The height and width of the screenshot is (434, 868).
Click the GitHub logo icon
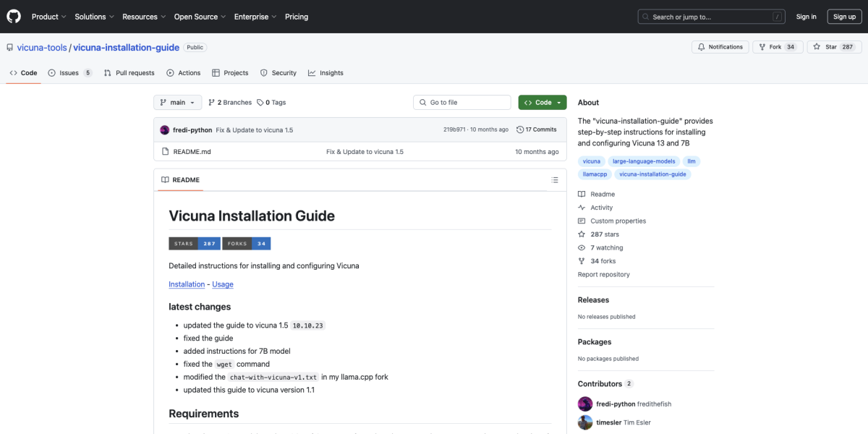click(14, 17)
